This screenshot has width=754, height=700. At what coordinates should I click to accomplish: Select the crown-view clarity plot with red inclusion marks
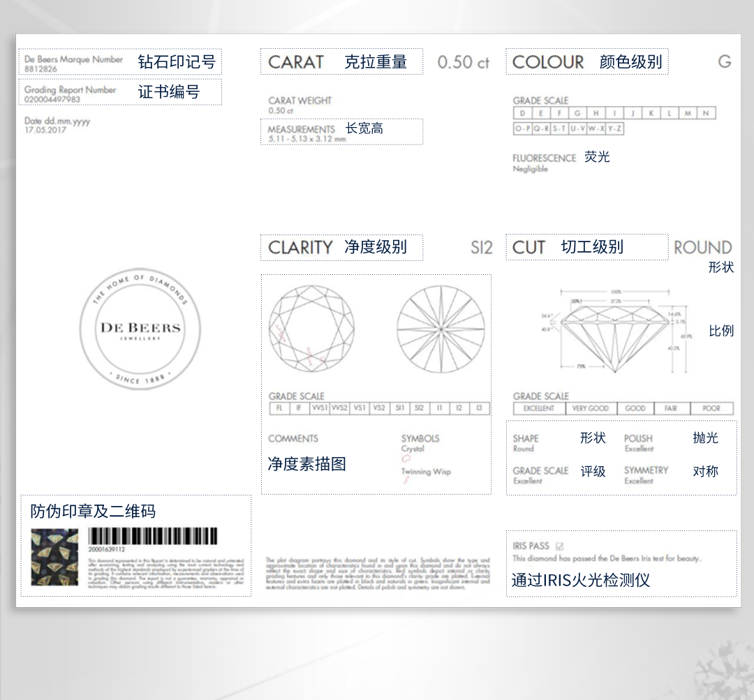click(x=311, y=329)
